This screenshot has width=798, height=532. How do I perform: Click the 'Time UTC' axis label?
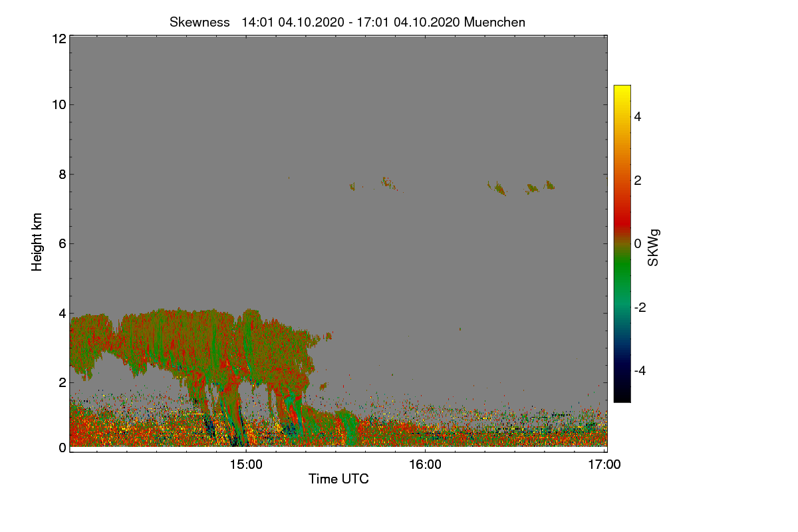tap(338, 479)
